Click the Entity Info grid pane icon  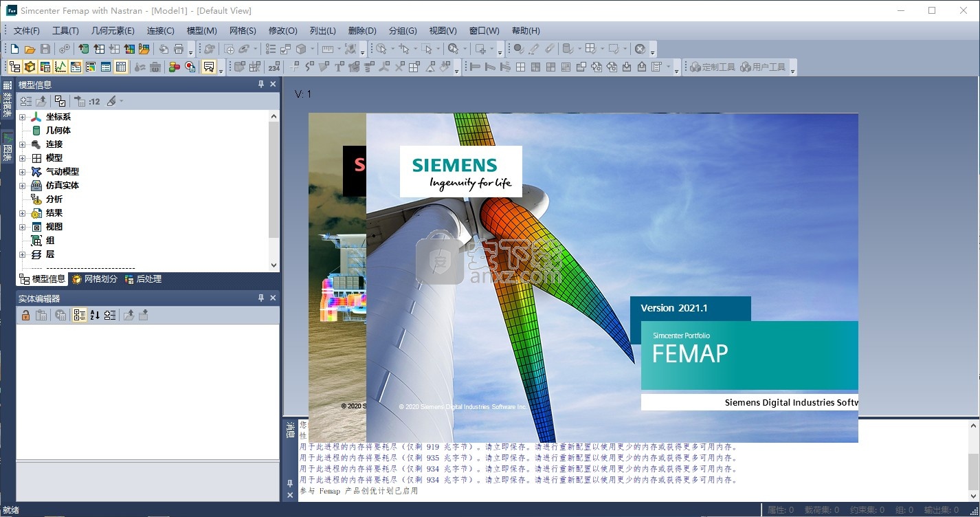coord(106,67)
